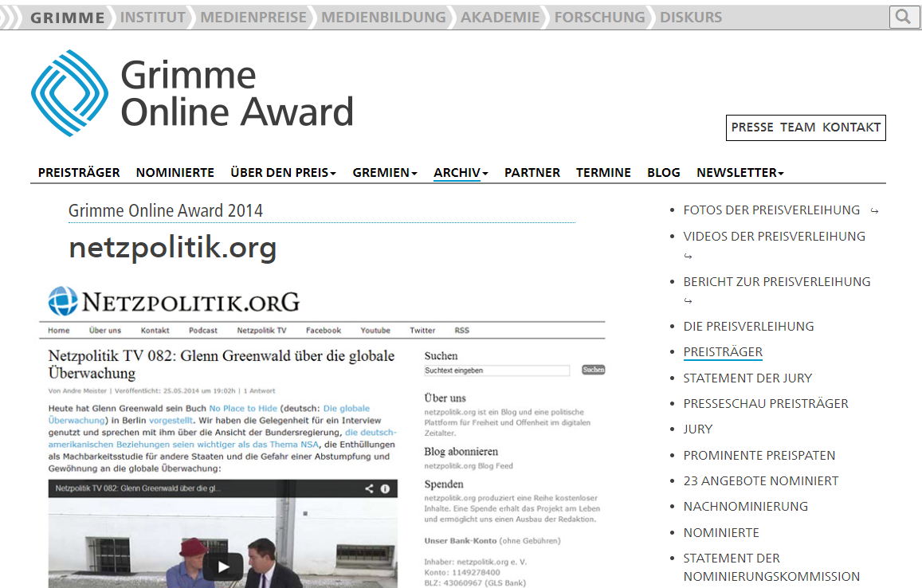Click Über uns in blog navigation
This screenshot has width=922, height=588.
[x=105, y=331]
